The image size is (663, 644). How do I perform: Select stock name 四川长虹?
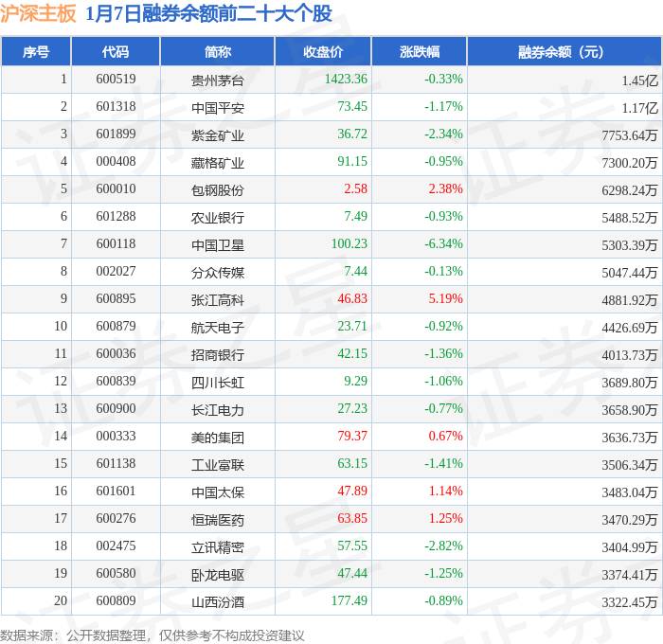coord(217,383)
